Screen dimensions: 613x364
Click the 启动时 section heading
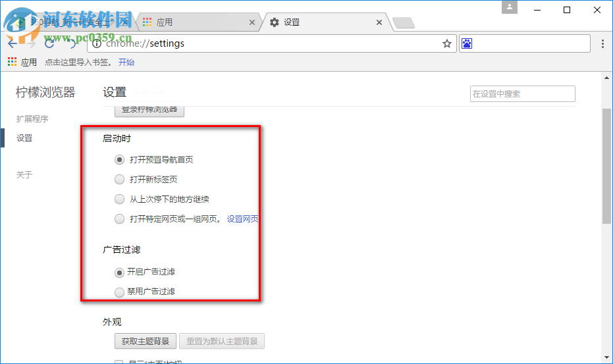pos(117,138)
